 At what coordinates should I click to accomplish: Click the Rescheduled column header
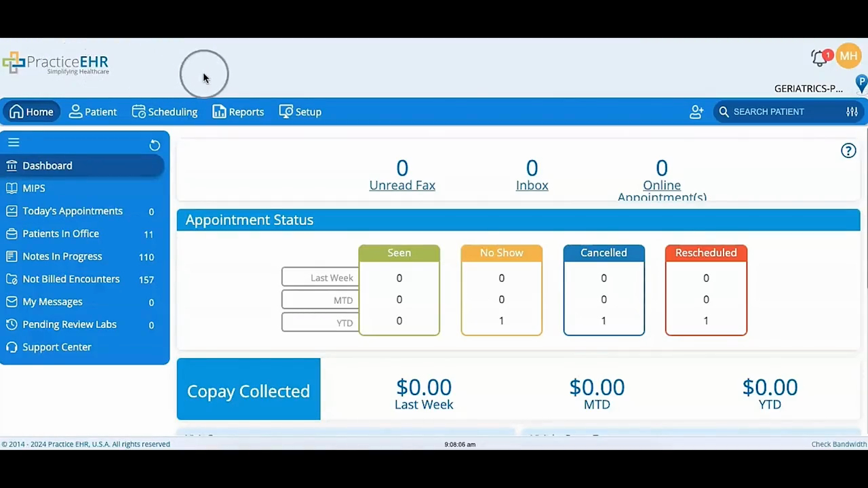pyautogui.click(x=706, y=253)
